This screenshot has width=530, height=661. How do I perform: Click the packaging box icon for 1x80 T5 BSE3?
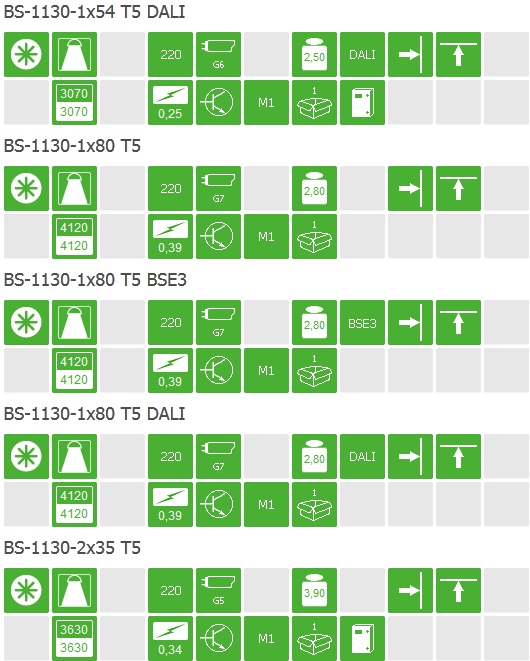click(315, 371)
